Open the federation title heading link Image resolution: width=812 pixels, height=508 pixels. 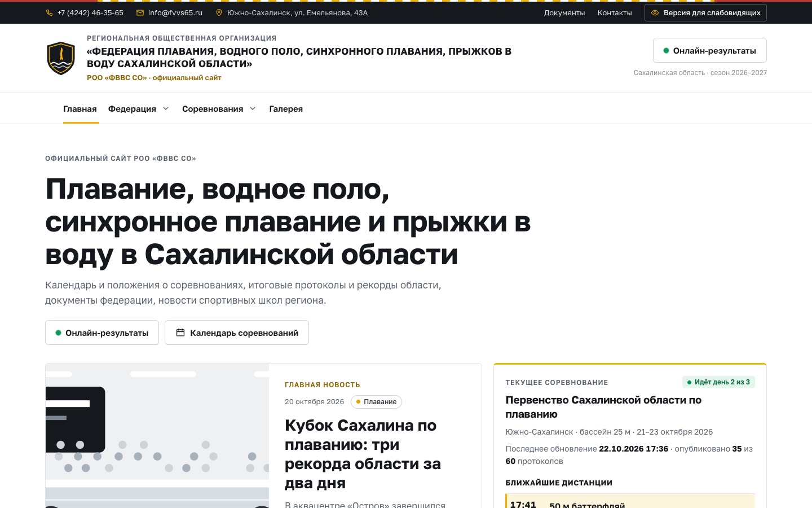tap(299, 58)
